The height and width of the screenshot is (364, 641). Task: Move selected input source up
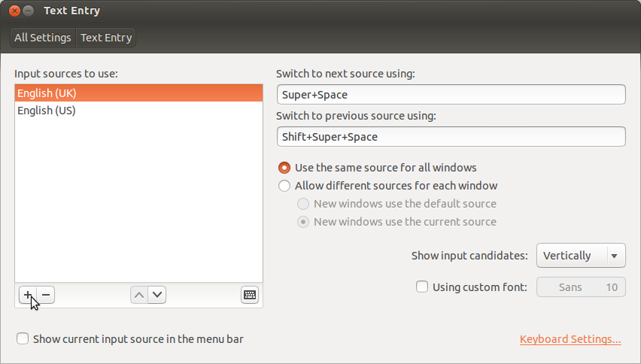139,295
